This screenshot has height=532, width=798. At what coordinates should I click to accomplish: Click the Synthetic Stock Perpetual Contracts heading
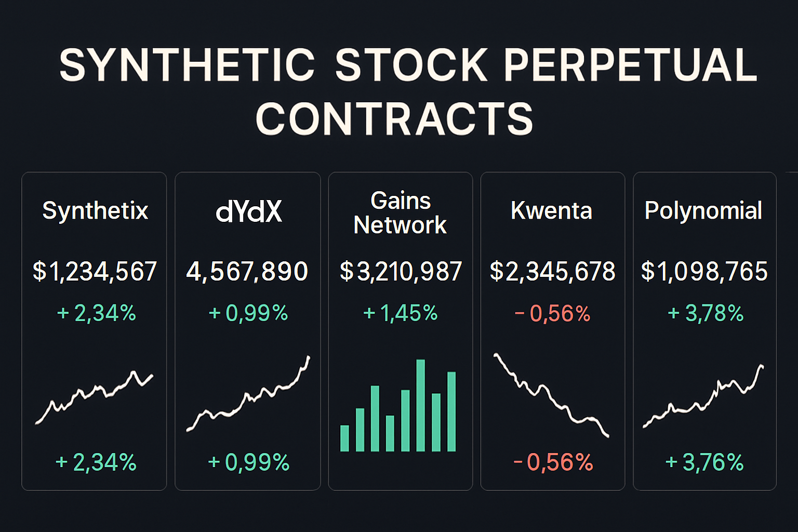(407, 91)
